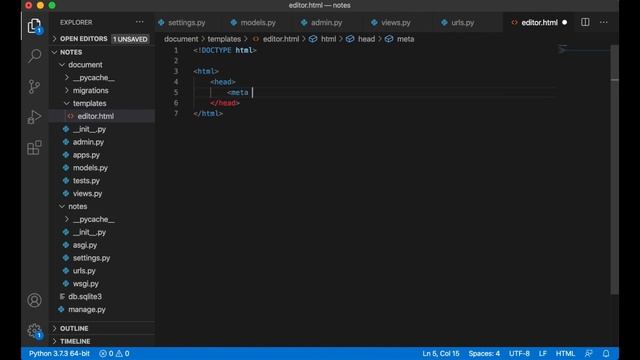Open tests.py in the file tree

102,181
